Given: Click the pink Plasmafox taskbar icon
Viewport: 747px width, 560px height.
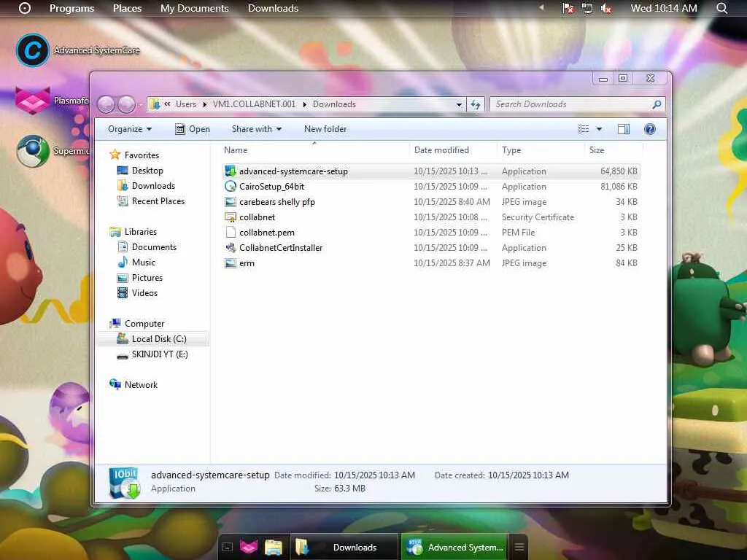Looking at the screenshot, I should point(249,547).
